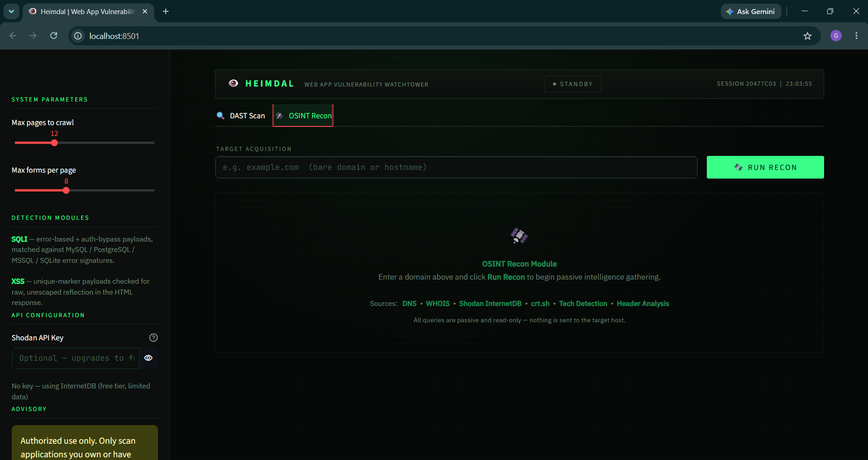
Task: Reload the localhost page
Action: pyautogui.click(x=53, y=36)
